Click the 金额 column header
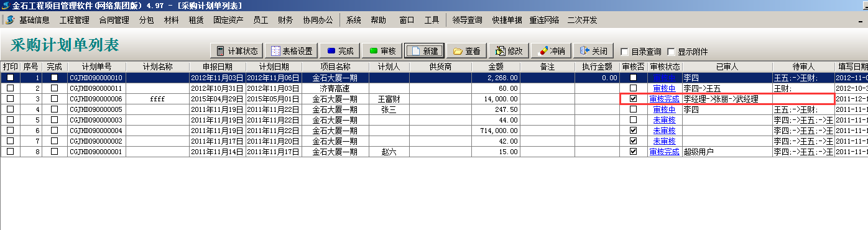This screenshot has height=230, width=868. click(x=496, y=67)
